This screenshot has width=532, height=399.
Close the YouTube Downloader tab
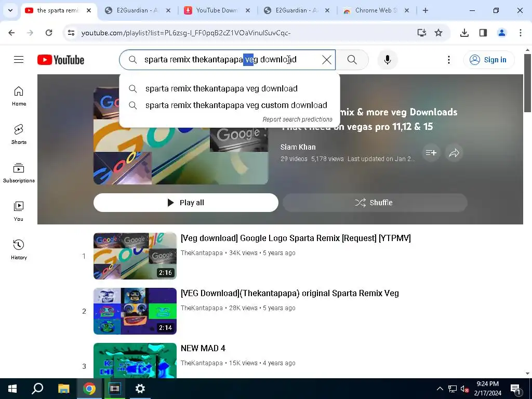point(248,10)
